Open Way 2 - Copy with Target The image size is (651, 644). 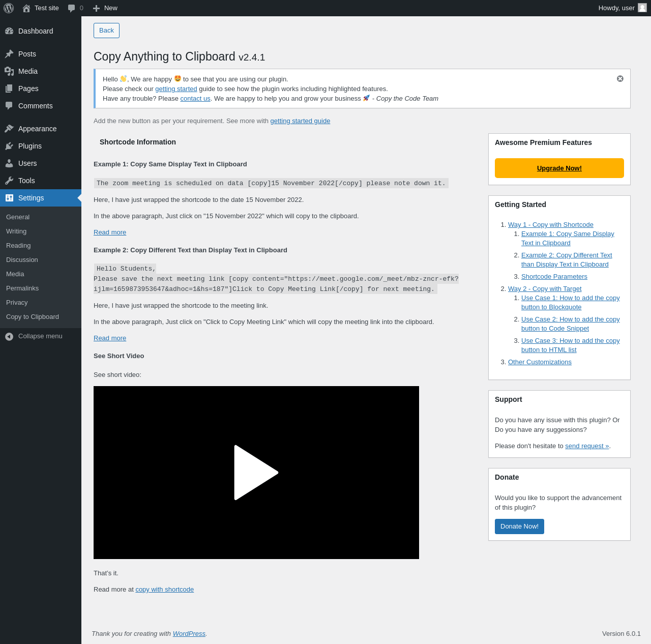pyautogui.click(x=545, y=289)
